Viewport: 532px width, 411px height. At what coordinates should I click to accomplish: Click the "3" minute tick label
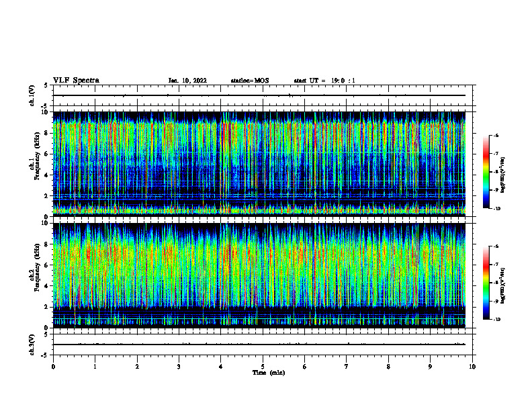[x=179, y=367]
